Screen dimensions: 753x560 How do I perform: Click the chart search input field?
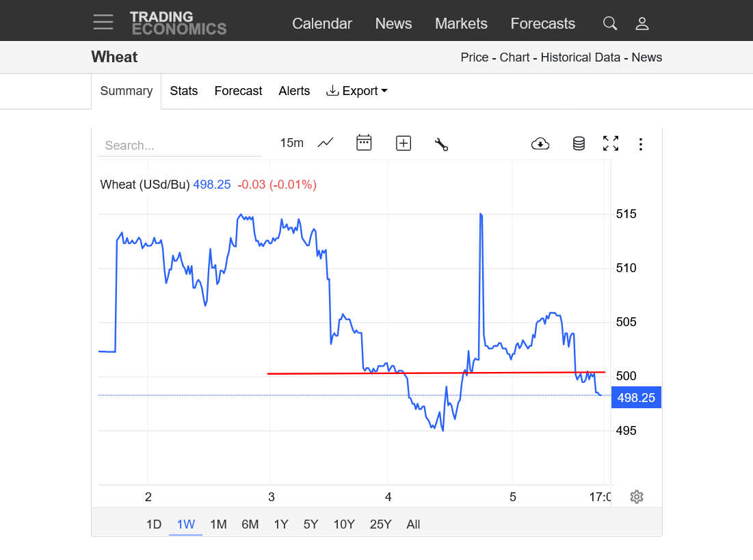pos(179,146)
